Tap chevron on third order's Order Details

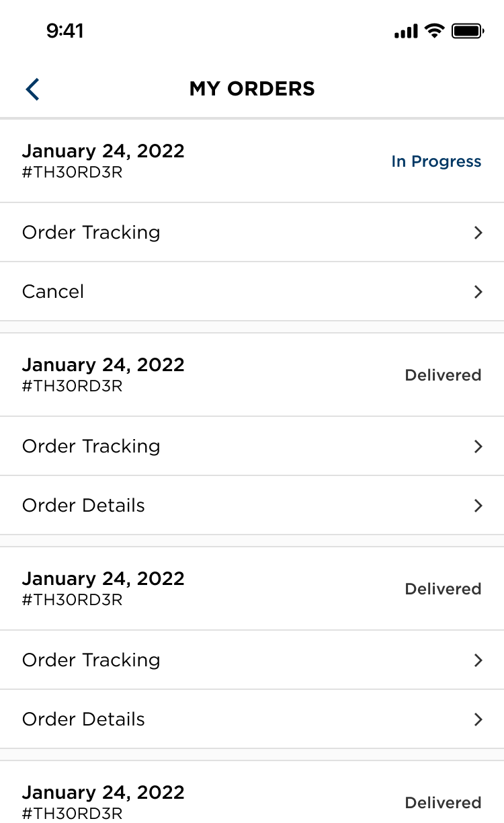coord(478,719)
